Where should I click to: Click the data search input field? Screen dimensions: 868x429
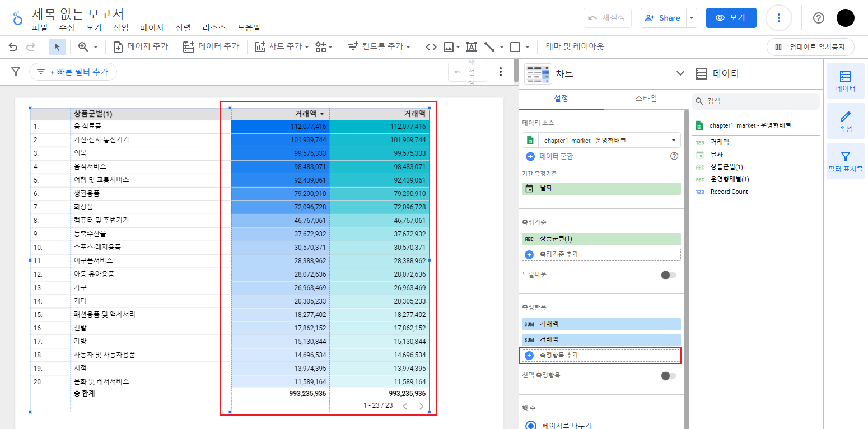[755, 101]
